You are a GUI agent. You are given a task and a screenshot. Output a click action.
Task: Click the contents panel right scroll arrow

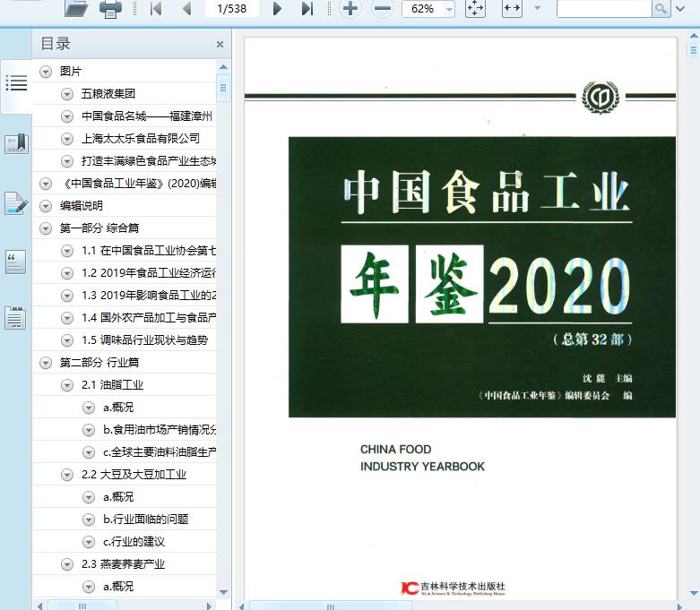209,606
